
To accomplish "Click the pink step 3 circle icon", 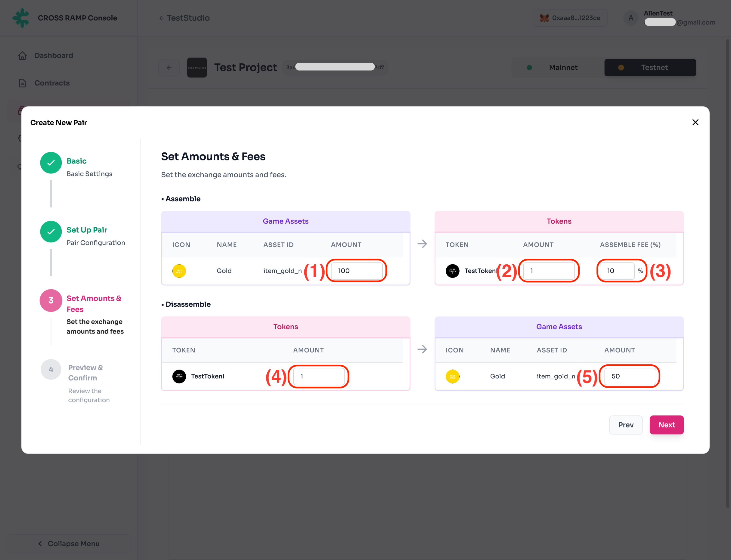I will point(51,300).
